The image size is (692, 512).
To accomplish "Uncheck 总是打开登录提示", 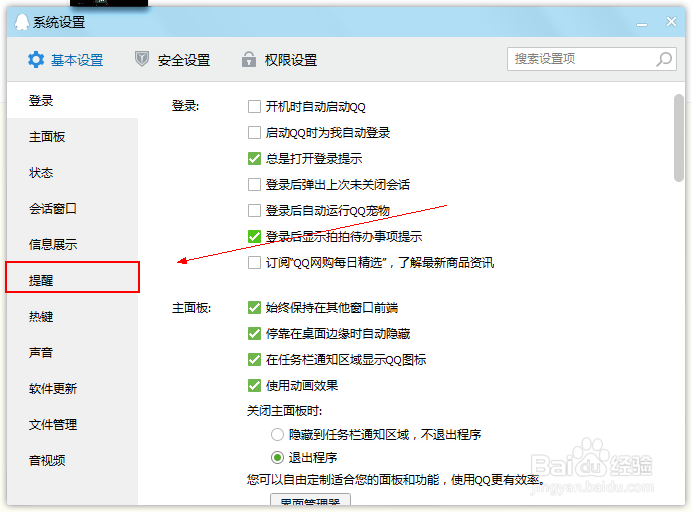I will pos(254,158).
